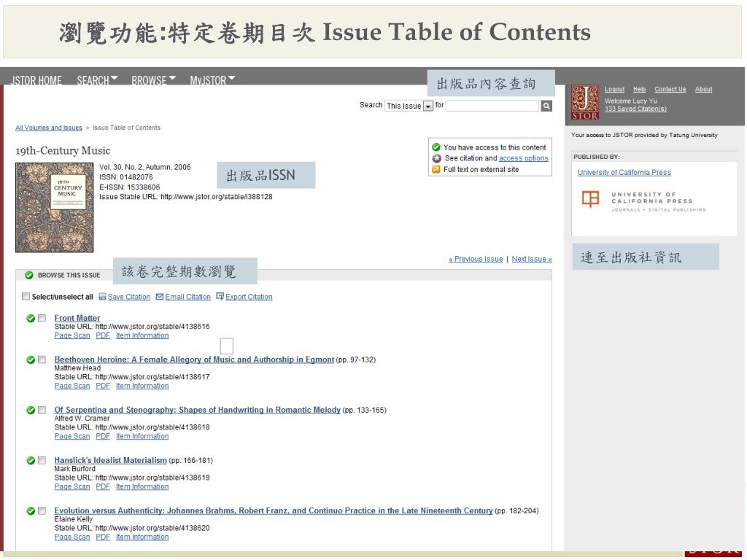Open the 'This Issue' search scope dropdown
The width and height of the screenshot is (747, 560).
pyautogui.click(x=409, y=106)
